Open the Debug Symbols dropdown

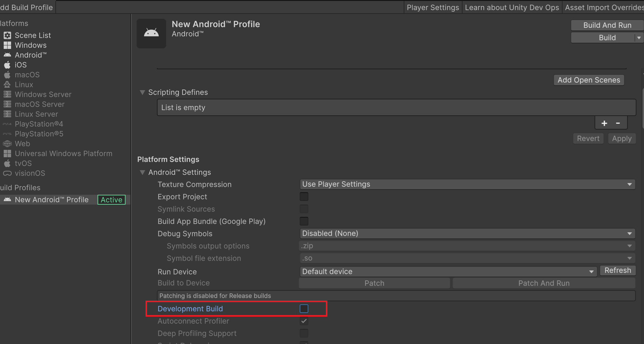pyautogui.click(x=467, y=234)
